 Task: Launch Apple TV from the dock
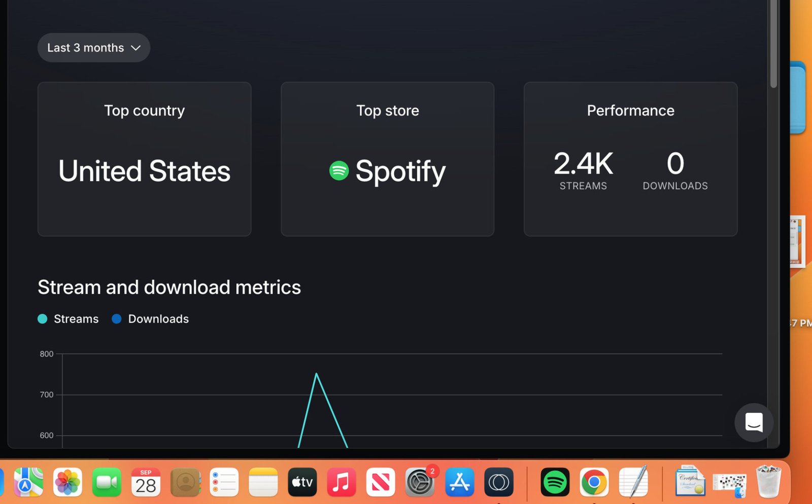pos(302,482)
